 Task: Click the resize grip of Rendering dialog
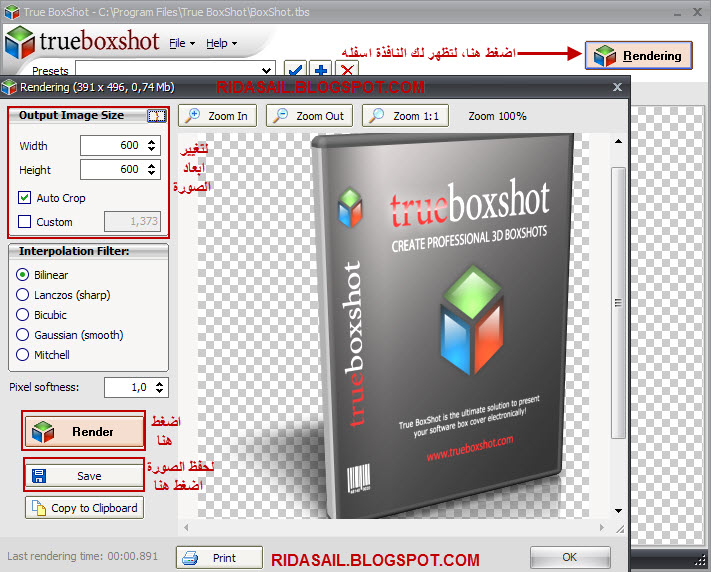[620, 528]
